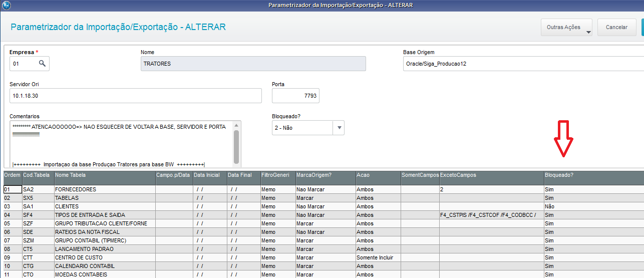Click Ambos Acao cell in SZF row
Image resolution: width=644 pixels, height=278 pixels.
point(378,224)
